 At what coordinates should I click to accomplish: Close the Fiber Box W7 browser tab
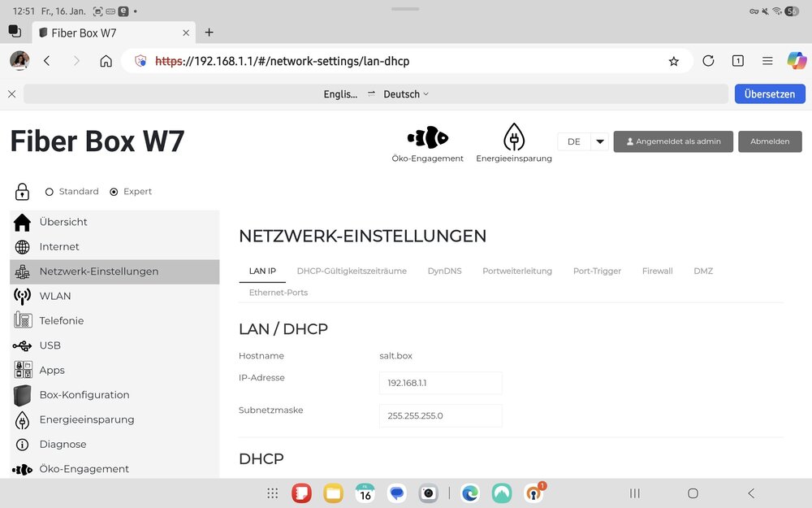pos(186,33)
